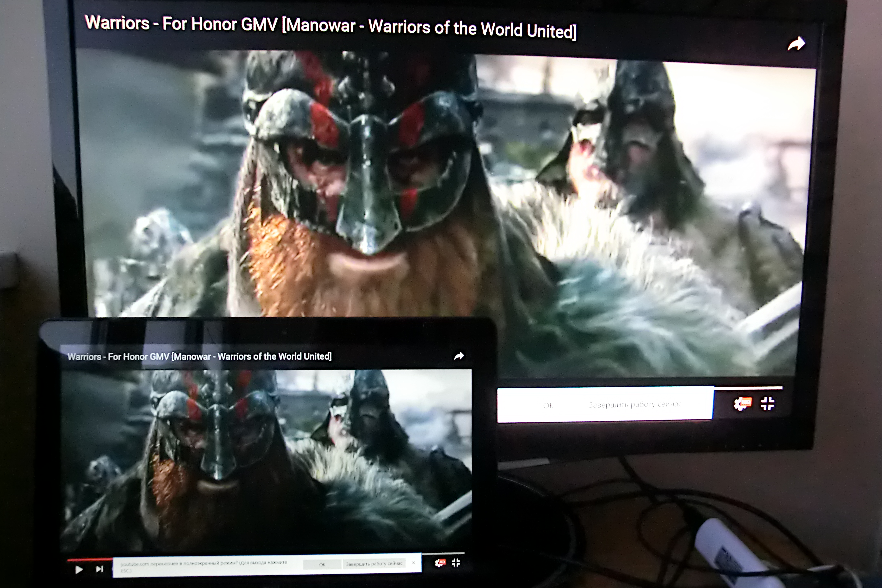Click the video title link on the monitor

click(330, 27)
